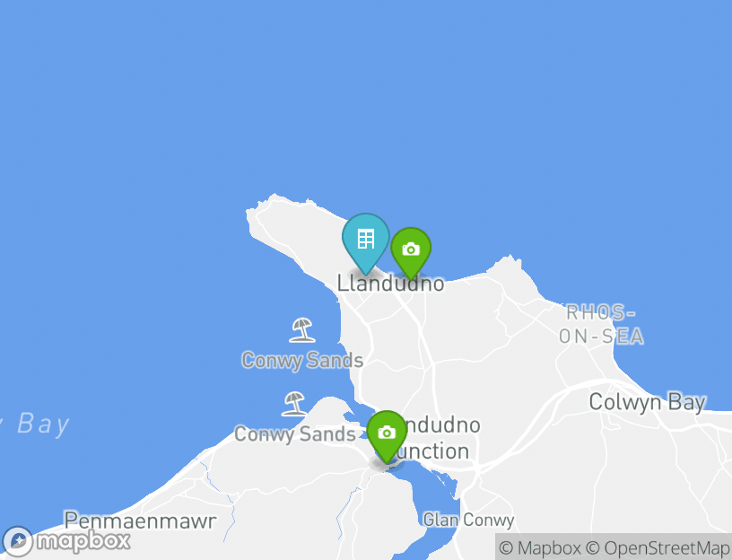Open the green camera marker at Conwy
Image resolution: width=732 pixels, height=560 pixels.
pos(387,436)
